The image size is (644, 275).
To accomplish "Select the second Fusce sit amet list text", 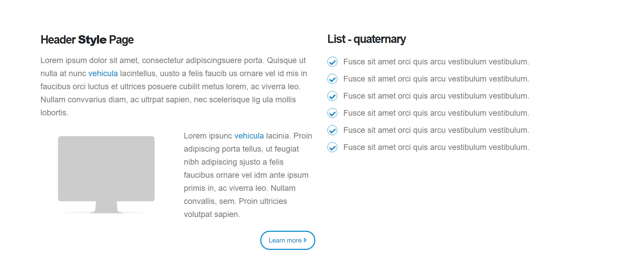I will click(436, 79).
